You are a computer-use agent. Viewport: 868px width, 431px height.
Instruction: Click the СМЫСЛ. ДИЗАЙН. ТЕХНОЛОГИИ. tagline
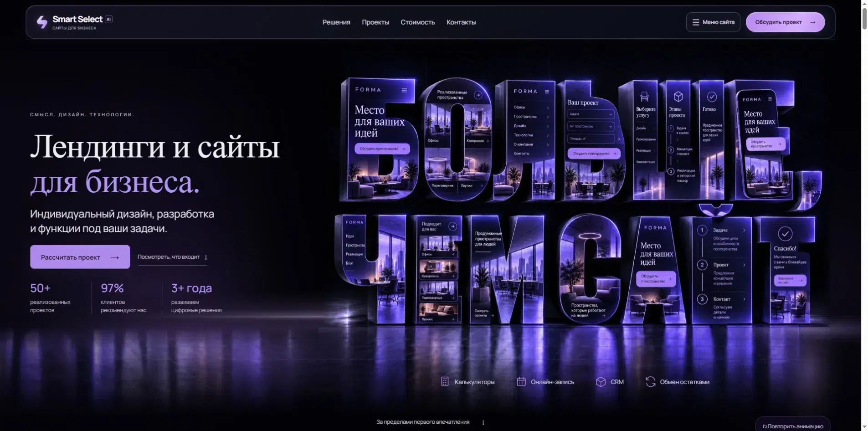(x=82, y=114)
